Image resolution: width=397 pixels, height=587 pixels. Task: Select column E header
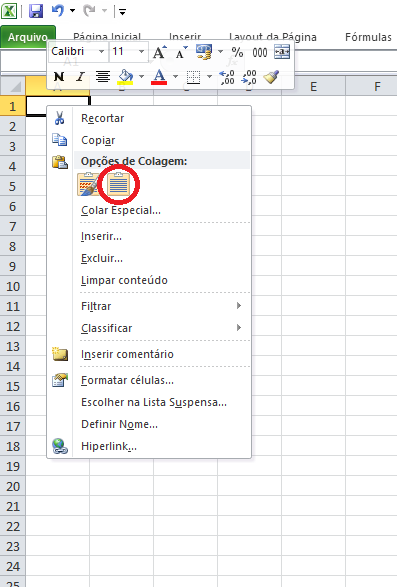[x=313, y=86]
